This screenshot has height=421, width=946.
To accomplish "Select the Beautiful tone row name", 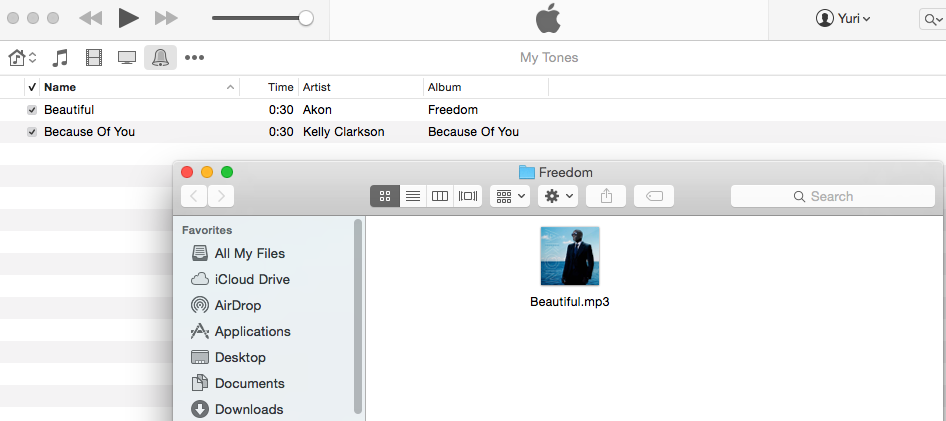I will click(69, 110).
